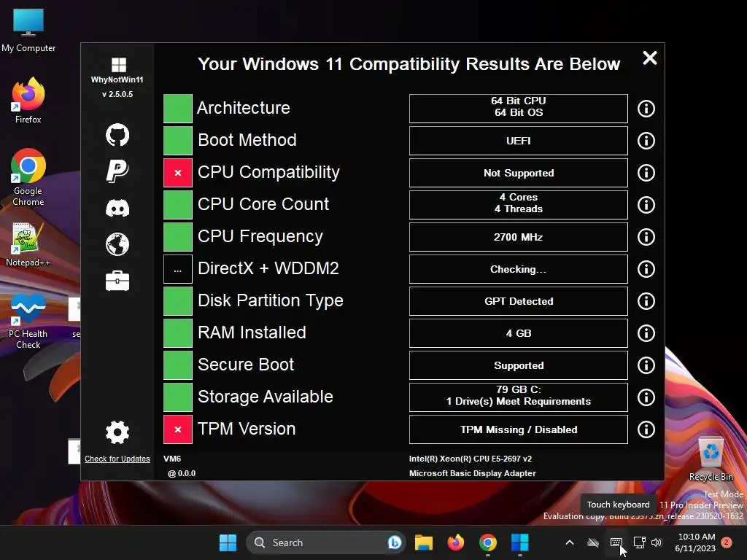Close the WhyNotWin11 results window
Screen dimensions: 747x560
coord(650,58)
